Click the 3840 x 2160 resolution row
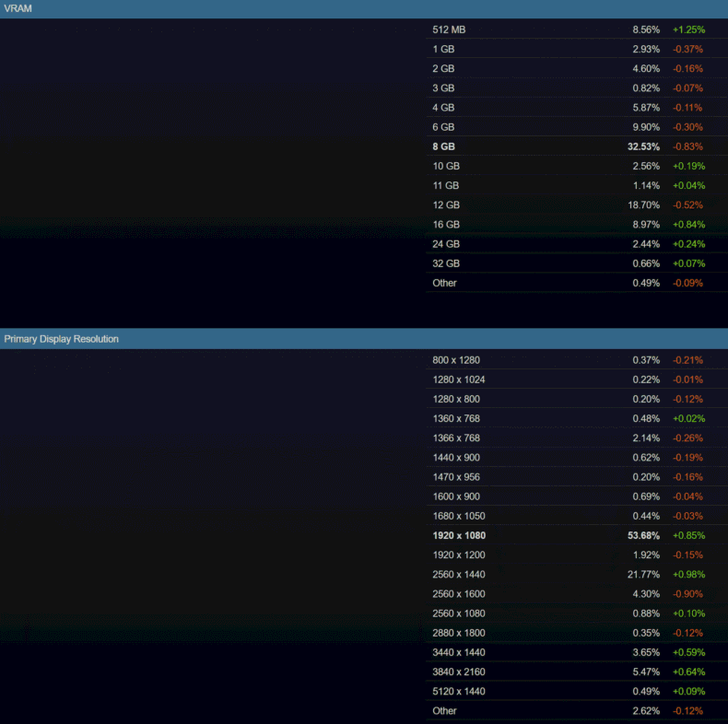728x724 pixels. pos(459,672)
